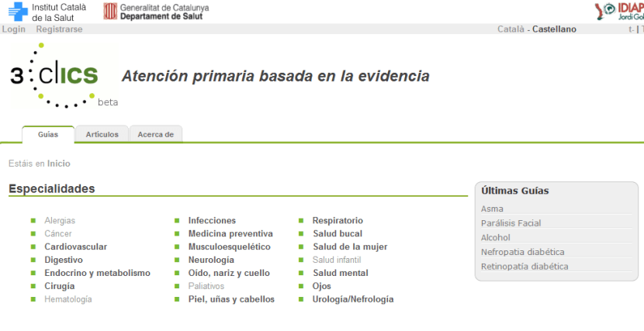This screenshot has width=644, height=331.
Task: Click the IDIAP Jordi Gol logo
Action: [618, 12]
